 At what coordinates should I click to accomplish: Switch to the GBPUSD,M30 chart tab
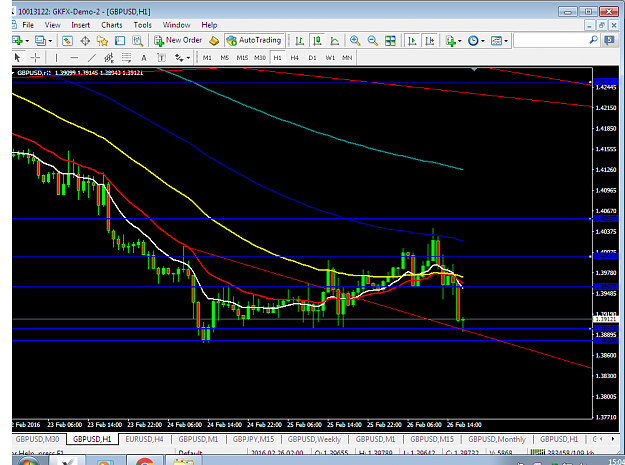[37, 439]
